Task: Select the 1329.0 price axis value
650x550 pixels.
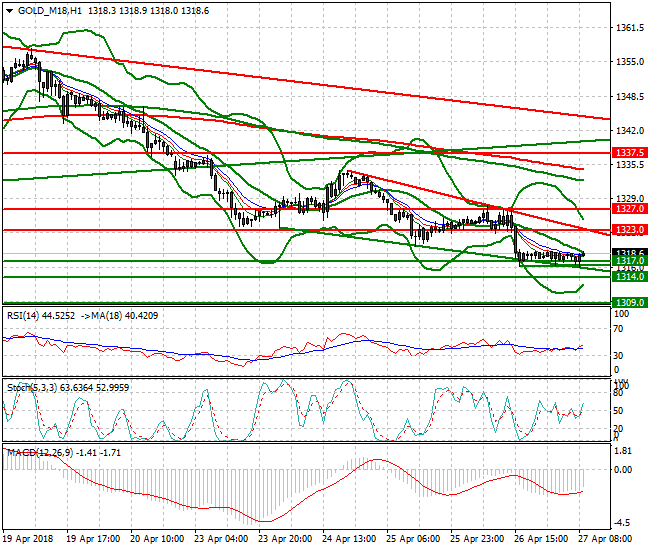Action: (x=630, y=199)
